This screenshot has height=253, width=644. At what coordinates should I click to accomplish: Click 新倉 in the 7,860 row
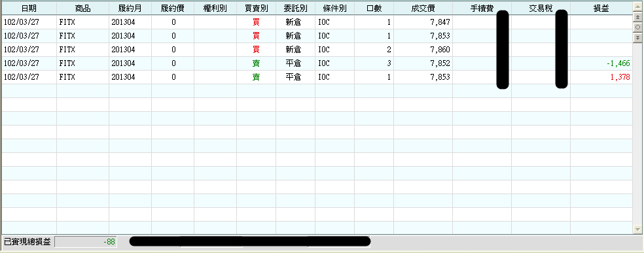[x=293, y=50]
